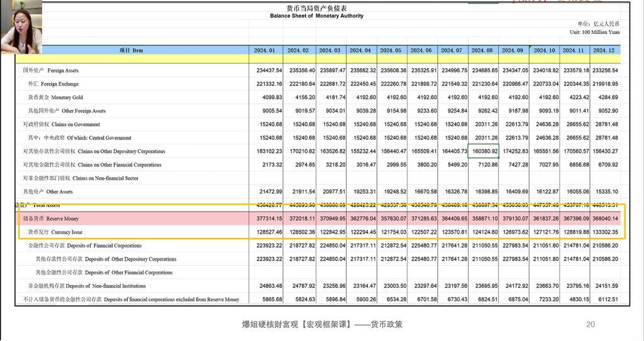Click the Of which: Central Government label

click(x=80, y=138)
